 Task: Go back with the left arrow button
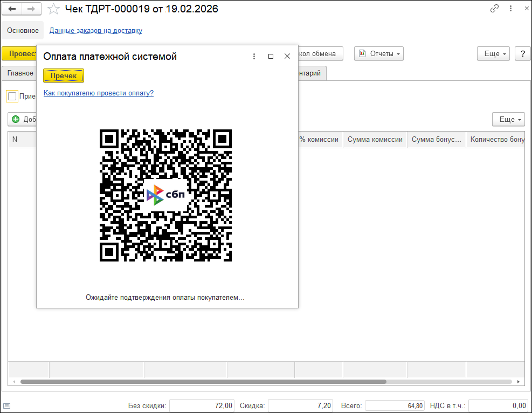12,9
